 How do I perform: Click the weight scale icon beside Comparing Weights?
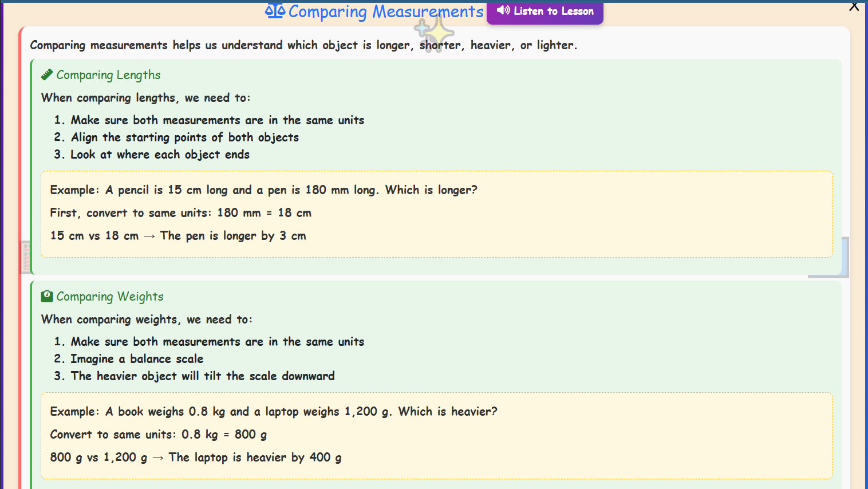46,296
